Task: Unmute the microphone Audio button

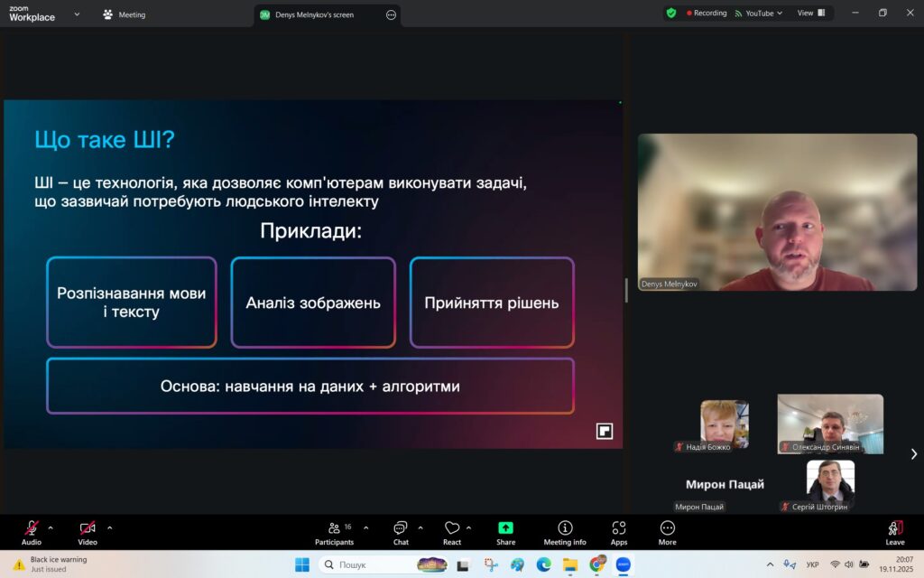Action: pyautogui.click(x=32, y=532)
